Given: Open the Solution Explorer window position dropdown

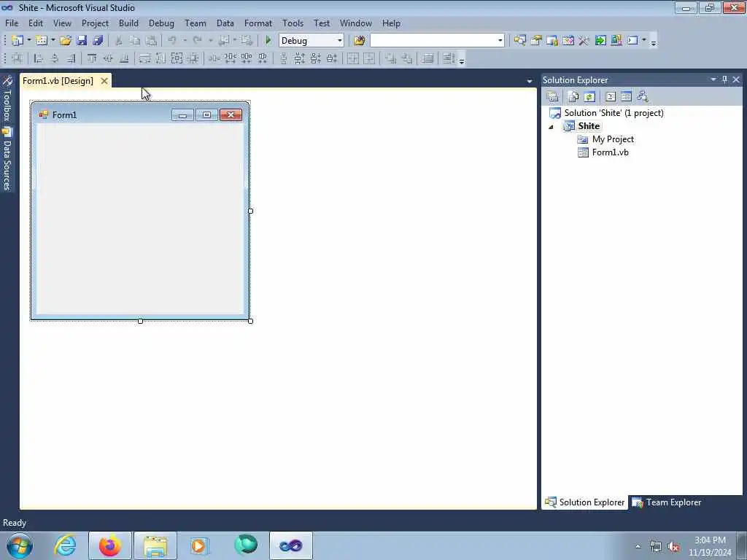Looking at the screenshot, I should pyautogui.click(x=713, y=79).
